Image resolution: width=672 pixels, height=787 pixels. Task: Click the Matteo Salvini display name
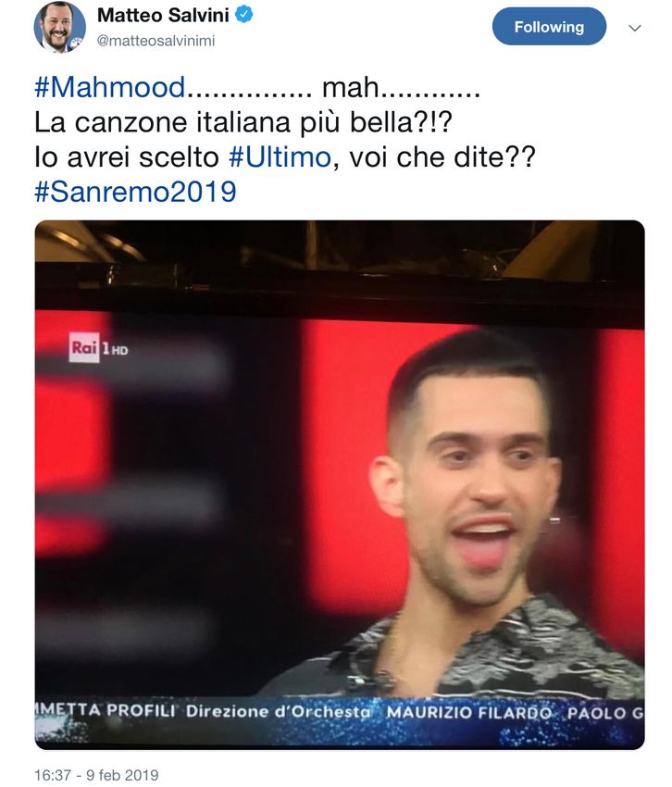tap(163, 15)
